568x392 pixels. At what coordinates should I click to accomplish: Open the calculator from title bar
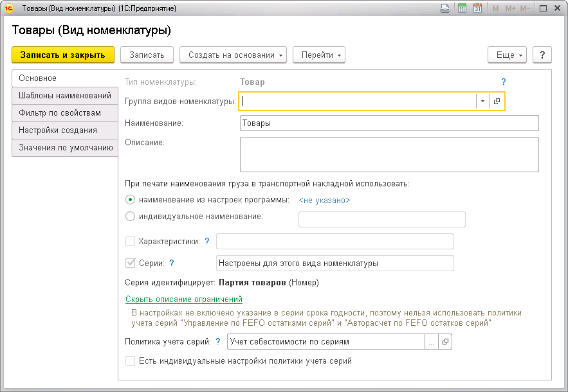click(462, 9)
